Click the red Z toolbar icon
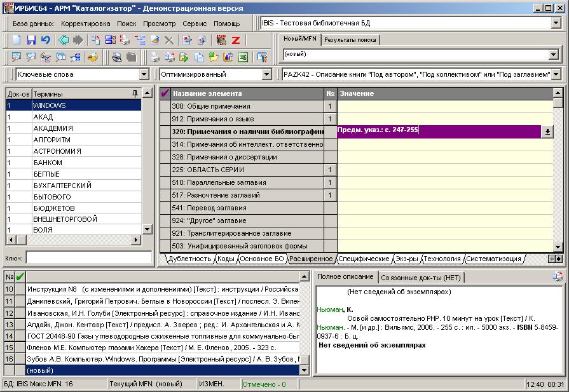 (236, 40)
